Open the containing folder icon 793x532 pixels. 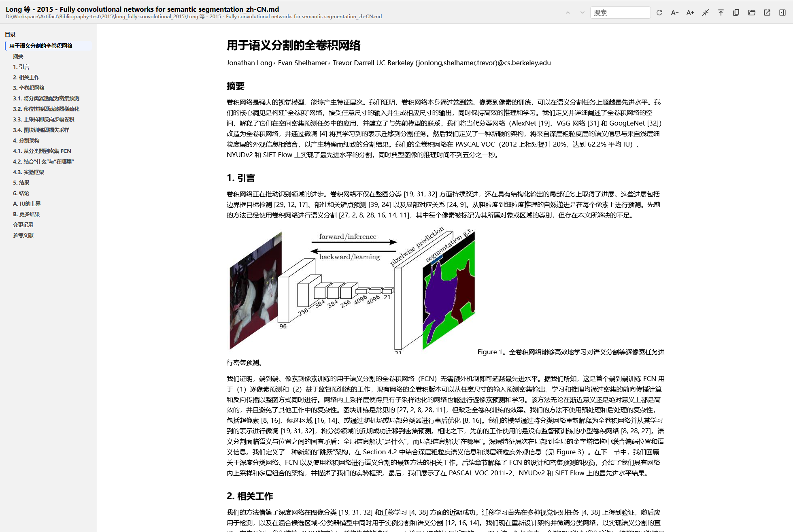[752, 13]
